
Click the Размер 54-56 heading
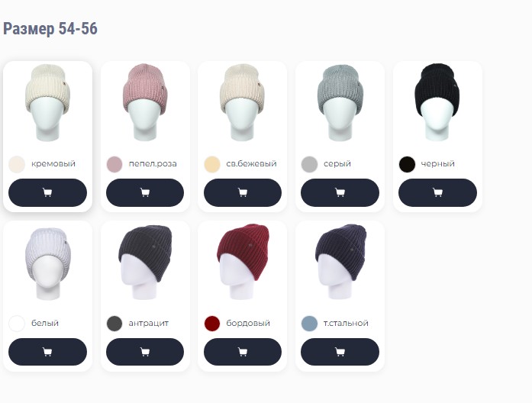click(50, 28)
